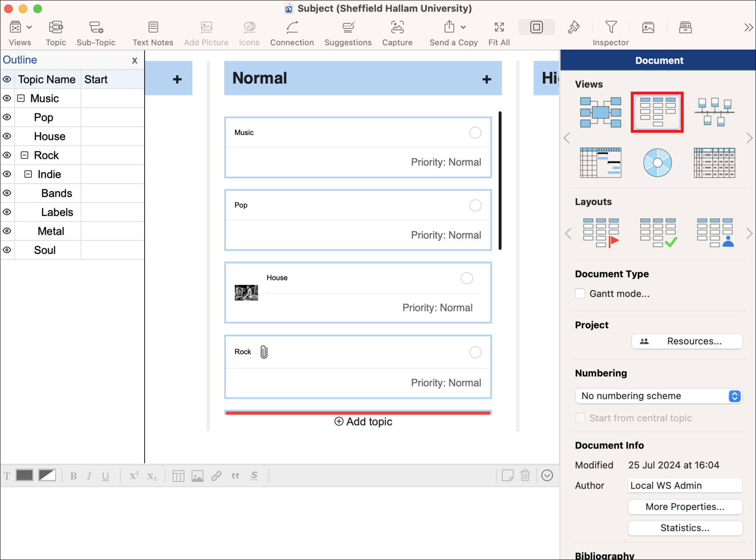The width and height of the screenshot is (756, 560).
Task: Collapse the Rock outline branch
Action: [25, 155]
